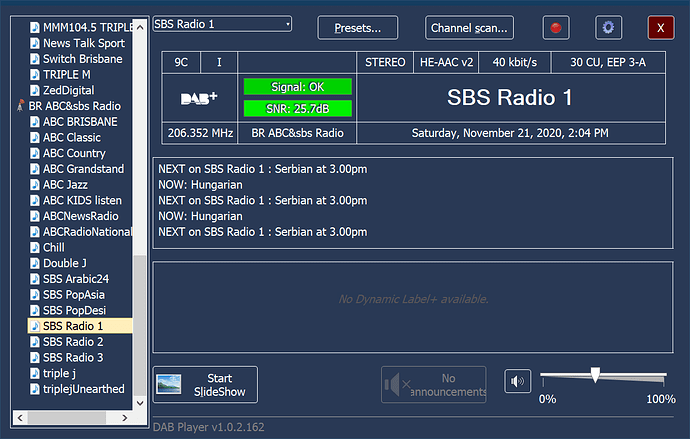Screen dimensions: 690x439
Task: Click the DAB+ logo
Action: point(199,99)
